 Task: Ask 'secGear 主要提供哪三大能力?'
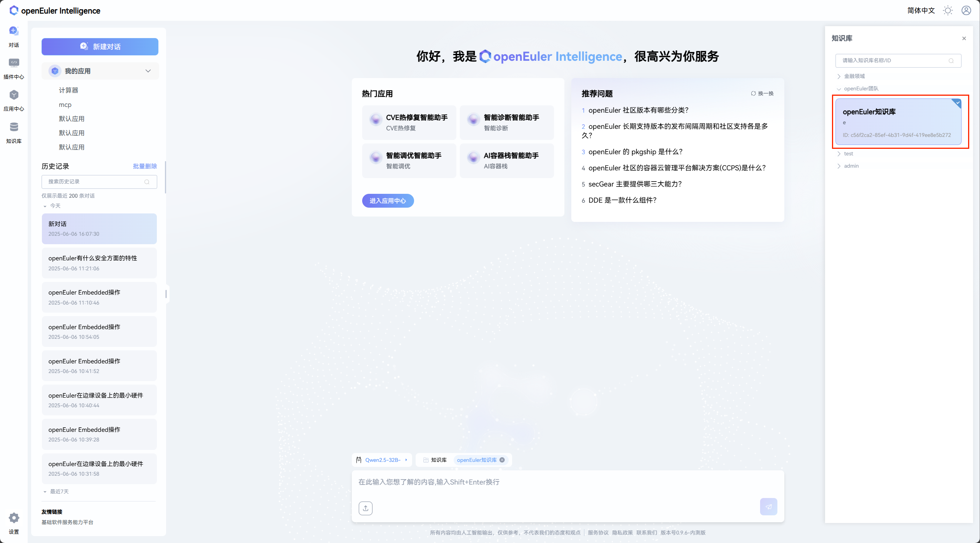[x=635, y=184]
